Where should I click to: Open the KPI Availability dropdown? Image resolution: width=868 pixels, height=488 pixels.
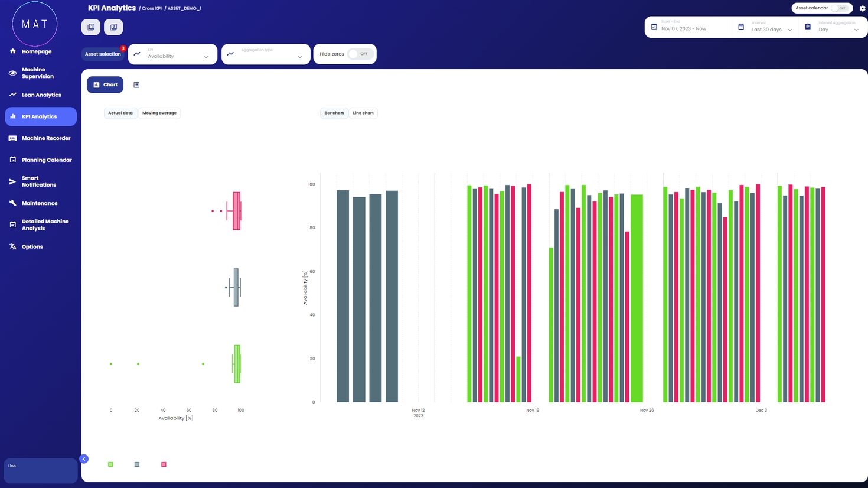pyautogui.click(x=172, y=54)
